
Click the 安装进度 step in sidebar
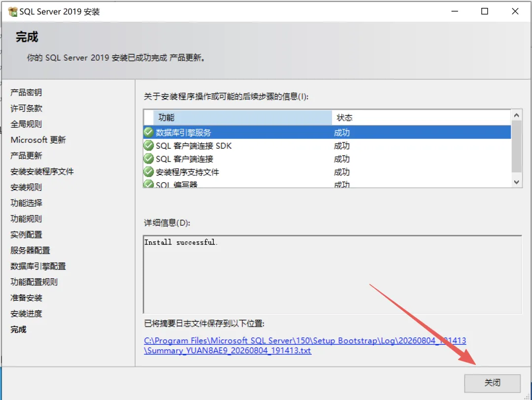coord(26,313)
